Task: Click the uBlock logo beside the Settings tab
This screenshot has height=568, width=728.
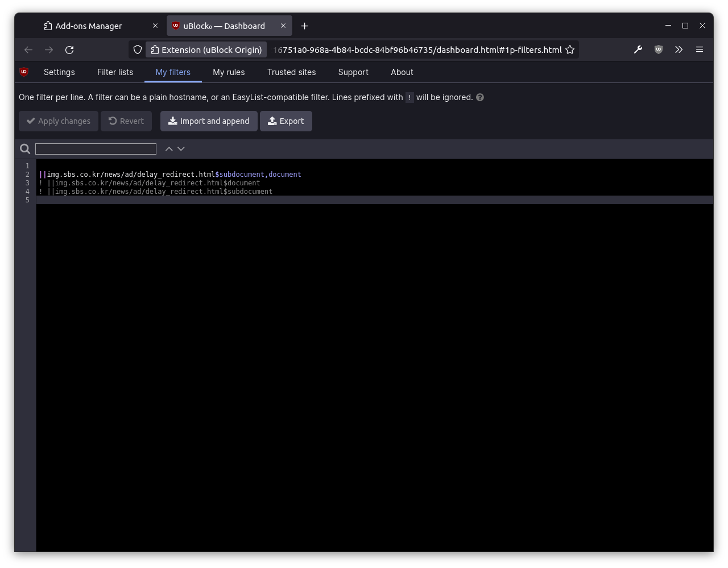Action: [x=23, y=72]
